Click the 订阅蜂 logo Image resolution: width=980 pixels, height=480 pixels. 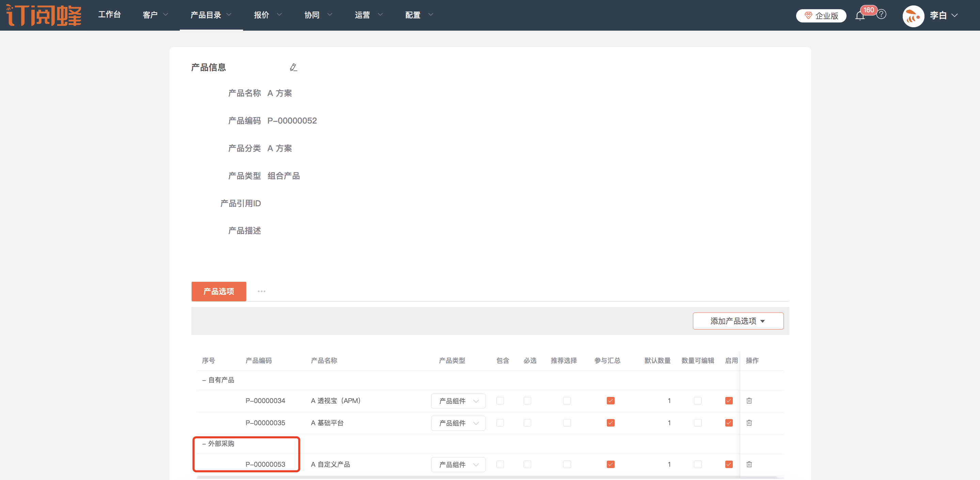tap(44, 15)
